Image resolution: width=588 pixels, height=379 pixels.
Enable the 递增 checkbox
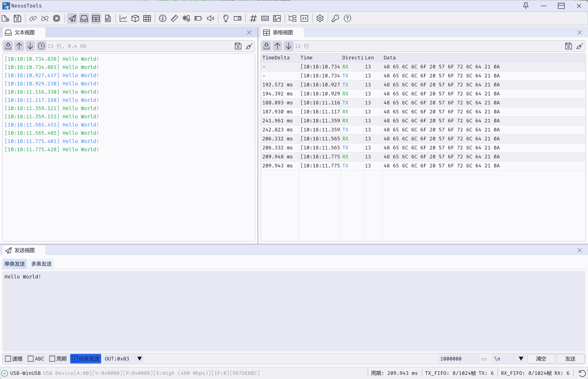8,359
